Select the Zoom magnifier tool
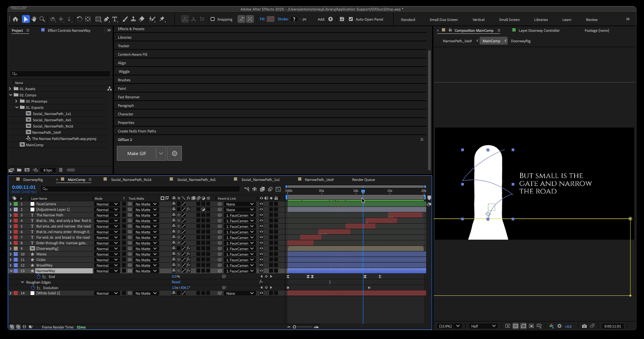Screen dimensions: 644x339 click(x=42, y=19)
